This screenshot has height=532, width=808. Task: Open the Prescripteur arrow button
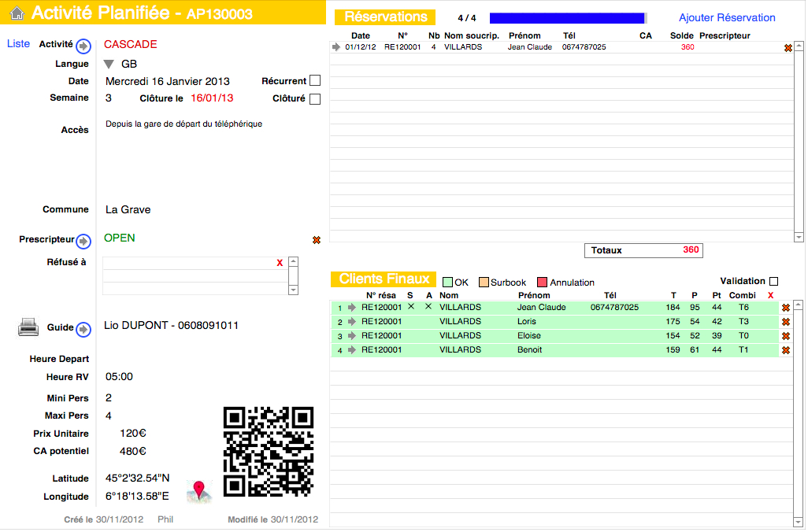83,241
